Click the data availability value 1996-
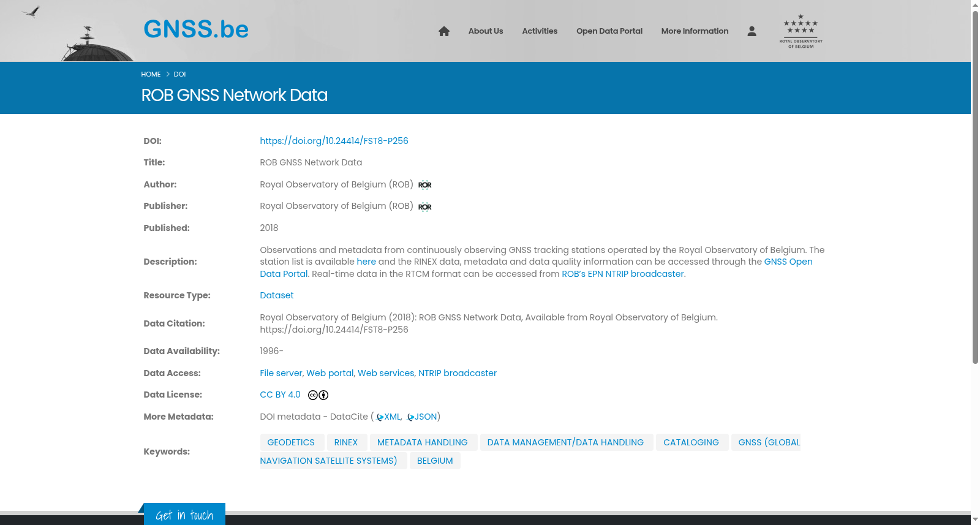 271,351
